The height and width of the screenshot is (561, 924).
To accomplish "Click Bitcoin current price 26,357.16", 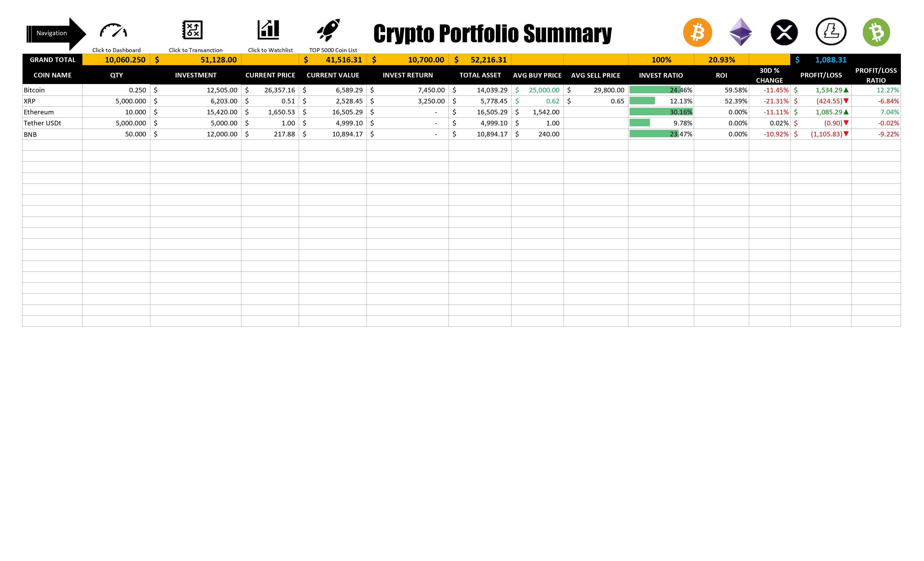I will [270, 90].
